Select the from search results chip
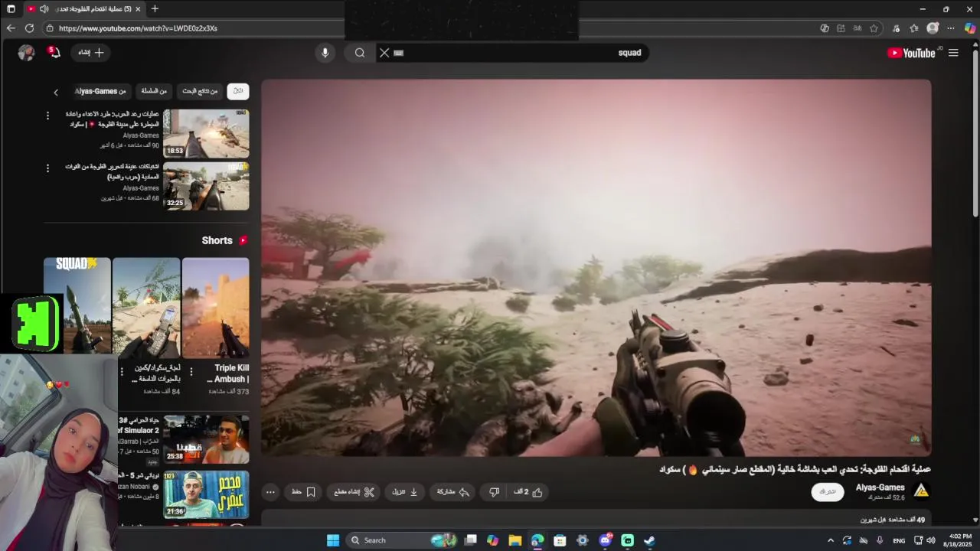Viewport: 980px width, 551px height. click(x=199, y=91)
